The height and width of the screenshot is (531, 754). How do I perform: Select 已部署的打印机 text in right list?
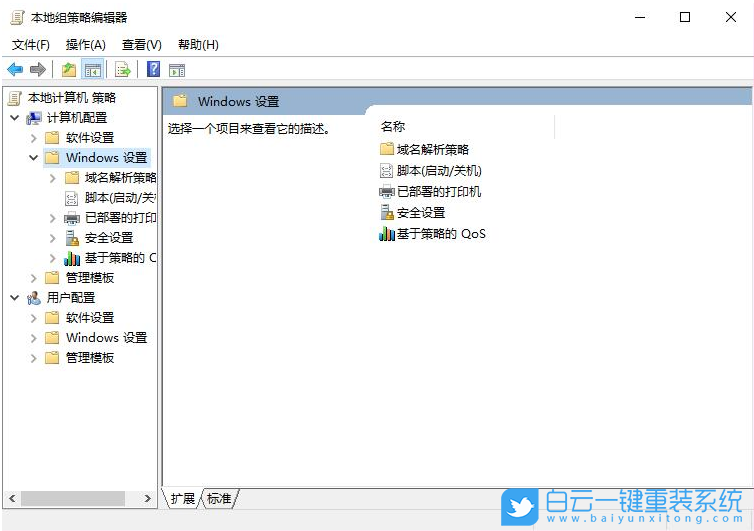439,192
